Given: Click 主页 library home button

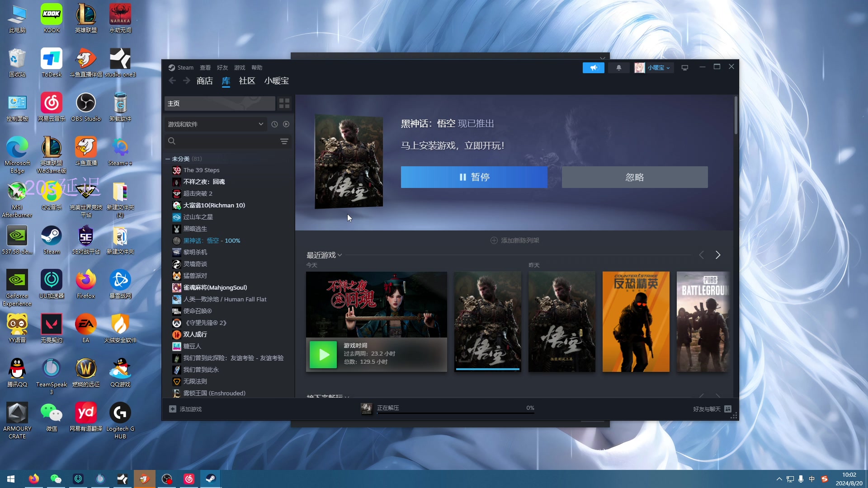Looking at the screenshot, I should point(220,103).
